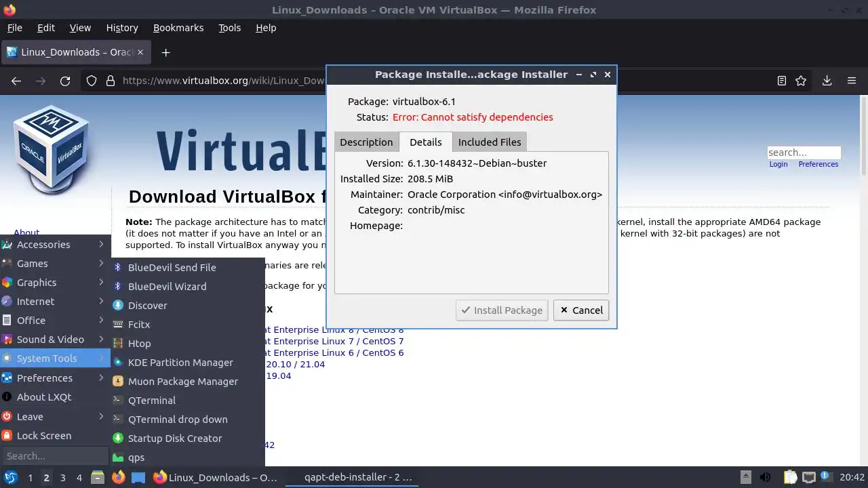The width and height of the screenshot is (868, 488).
Task: Open Startup Disk Creator
Action: pos(188,439)
